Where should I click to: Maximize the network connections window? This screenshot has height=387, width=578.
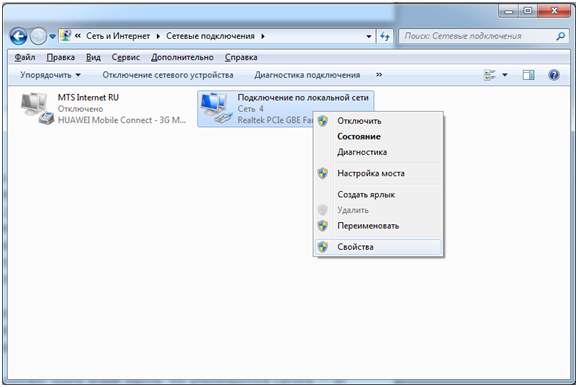(x=528, y=11)
